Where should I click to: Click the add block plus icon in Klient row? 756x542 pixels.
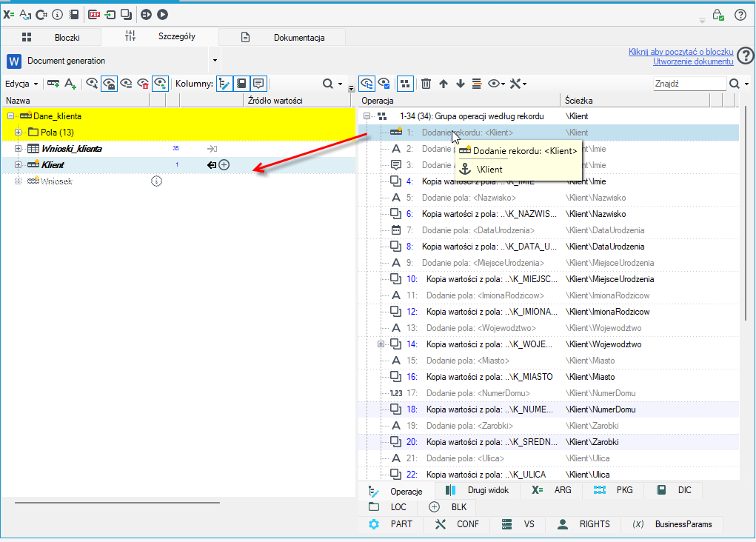(x=224, y=165)
